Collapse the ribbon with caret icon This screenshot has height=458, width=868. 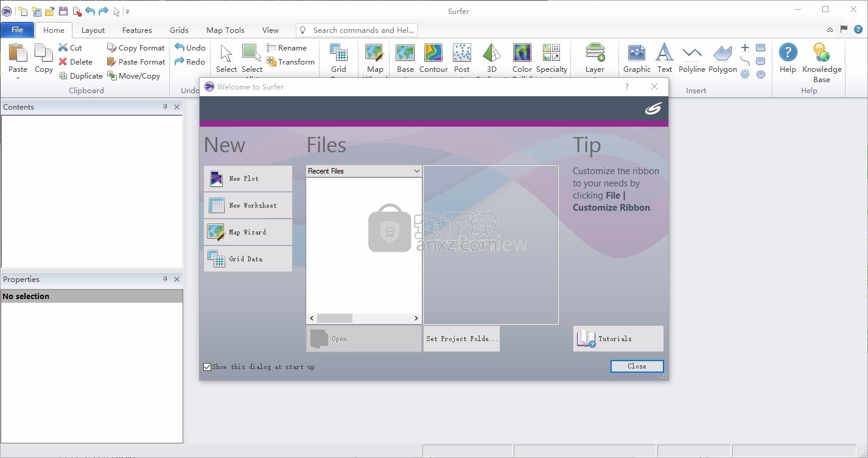point(830,29)
